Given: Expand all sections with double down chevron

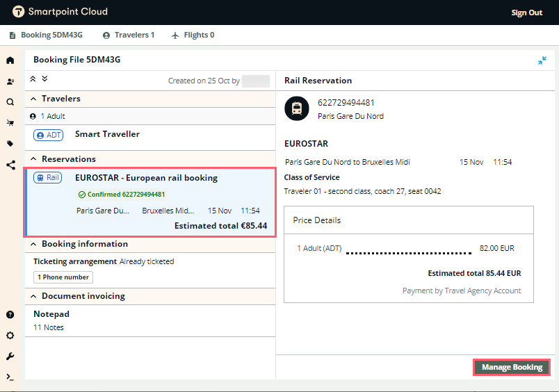Looking at the screenshot, I should tap(44, 79).
